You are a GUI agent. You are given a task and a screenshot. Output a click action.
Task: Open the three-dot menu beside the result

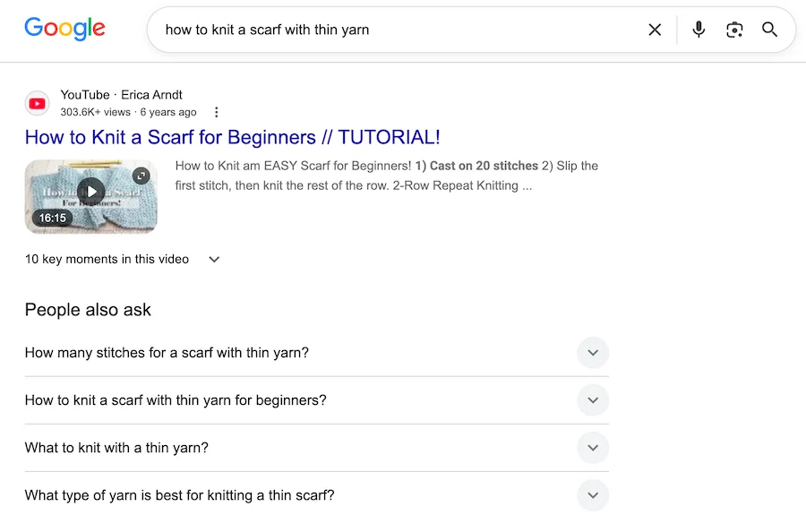click(217, 112)
